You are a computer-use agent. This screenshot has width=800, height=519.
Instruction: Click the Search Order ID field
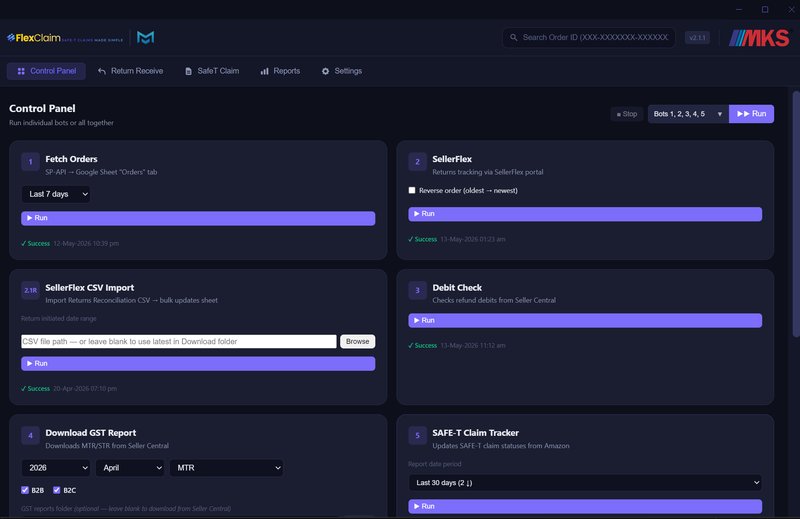pos(589,37)
